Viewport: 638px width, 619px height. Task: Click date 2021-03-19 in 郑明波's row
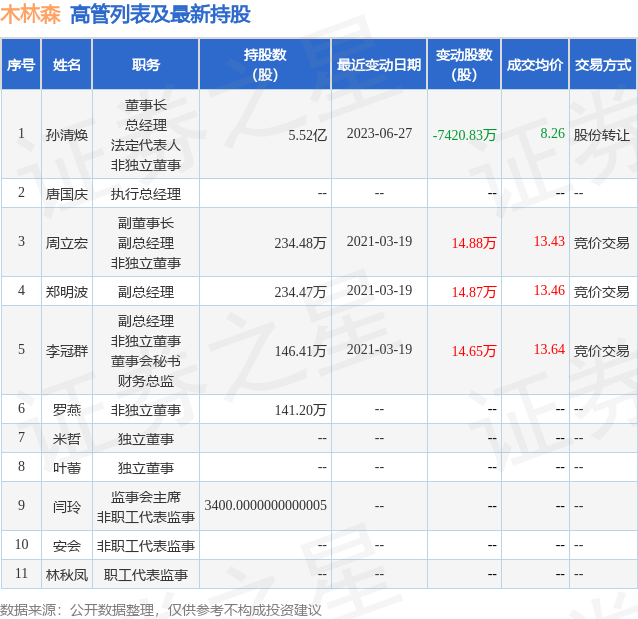point(379,290)
